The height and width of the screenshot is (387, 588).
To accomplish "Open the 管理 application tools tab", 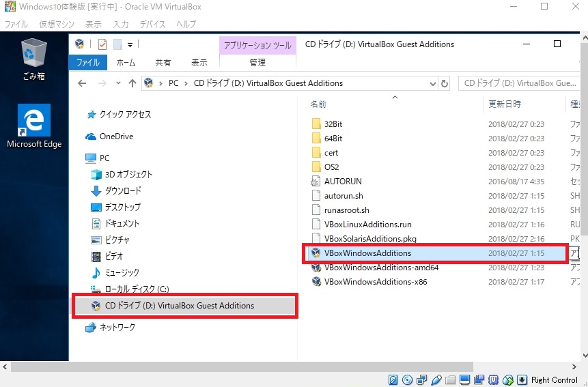I will [257, 62].
